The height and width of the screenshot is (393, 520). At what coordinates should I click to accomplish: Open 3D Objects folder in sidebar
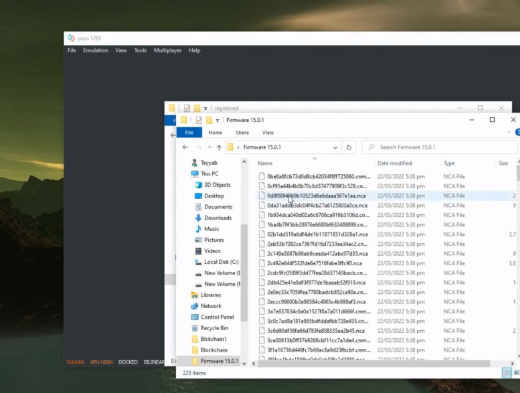point(217,185)
